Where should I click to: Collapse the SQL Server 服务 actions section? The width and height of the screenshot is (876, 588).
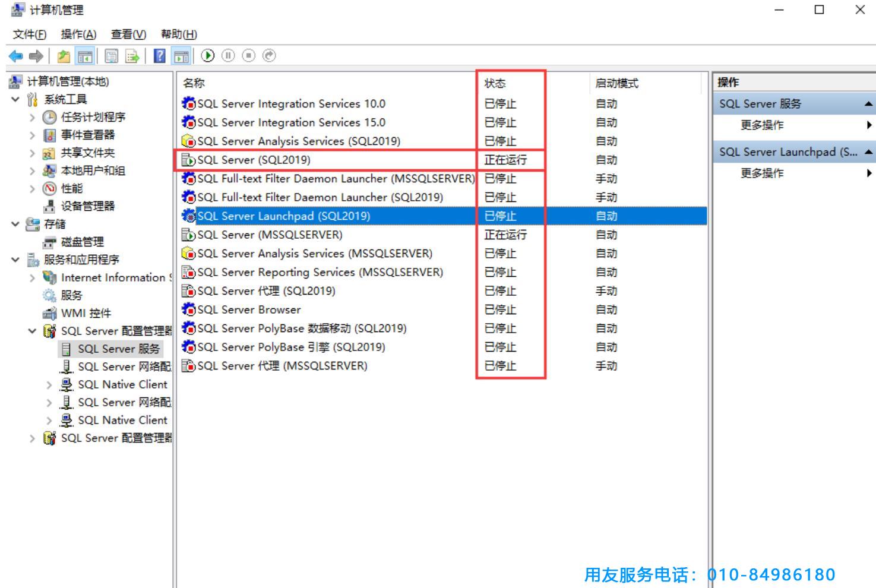868,104
